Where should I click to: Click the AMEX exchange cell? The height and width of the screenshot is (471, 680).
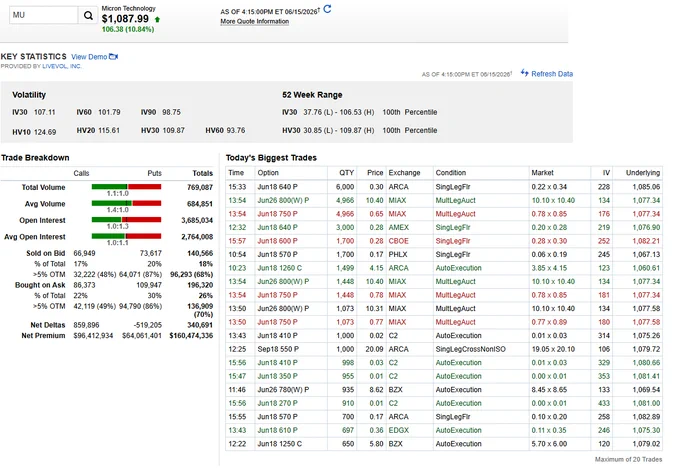click(x=399, y=227)
